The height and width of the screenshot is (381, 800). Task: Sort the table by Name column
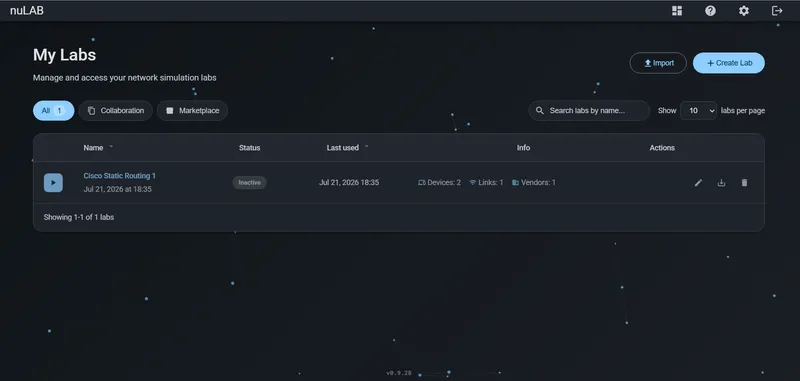tap(93, 148)
